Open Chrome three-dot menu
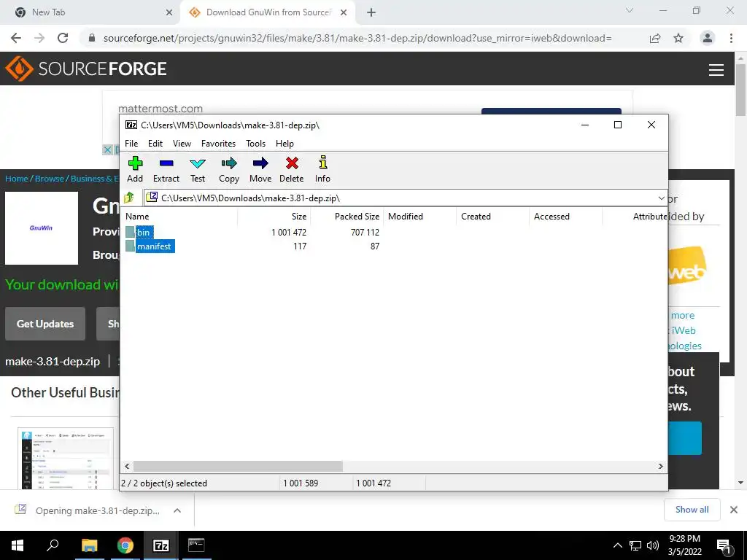Screen dimensions: 747x560 click(x=731, y=38)
